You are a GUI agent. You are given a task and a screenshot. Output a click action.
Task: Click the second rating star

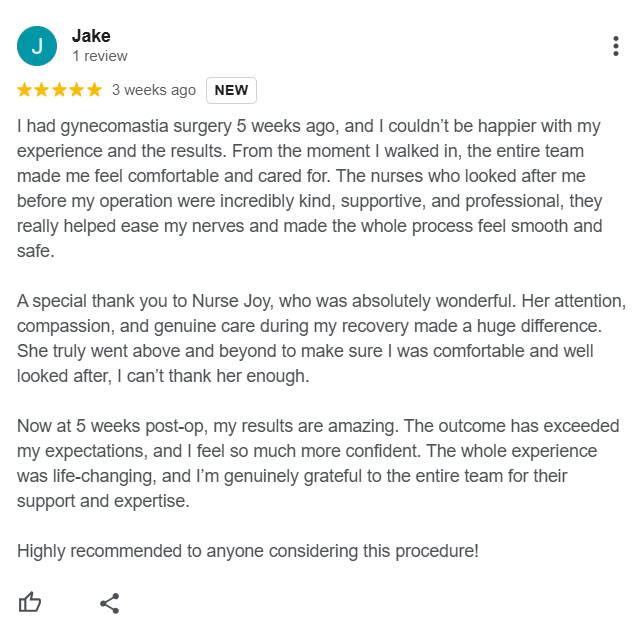tap(43, 90)
